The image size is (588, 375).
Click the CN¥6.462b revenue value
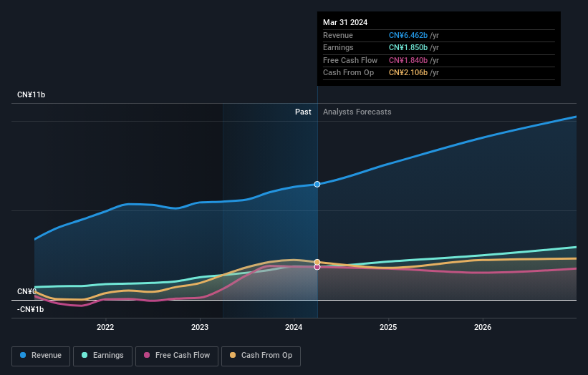[408, 35]
